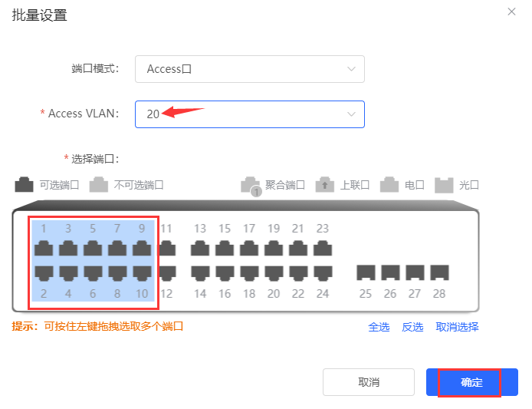Cancel with the 取消 button
This screenshot has height=409, width=532.
coord(369,382)
